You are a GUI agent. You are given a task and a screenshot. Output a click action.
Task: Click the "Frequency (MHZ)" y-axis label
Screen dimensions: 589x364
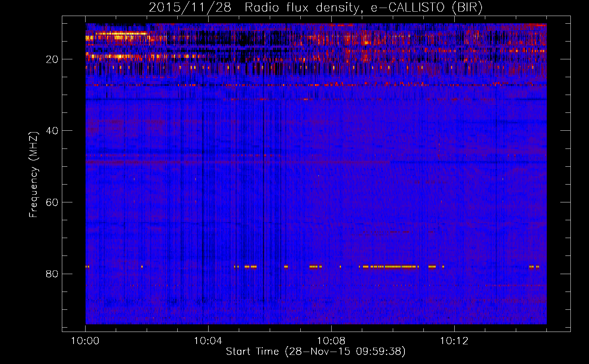click(33, 175)
